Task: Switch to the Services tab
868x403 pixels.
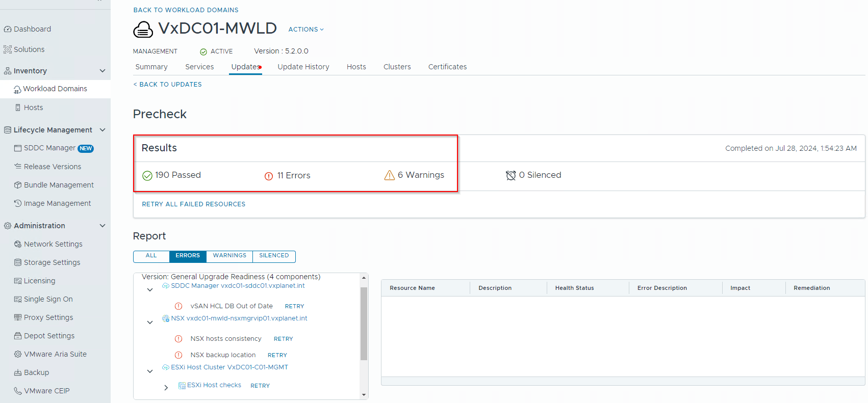Action: [x=199, y=67]
